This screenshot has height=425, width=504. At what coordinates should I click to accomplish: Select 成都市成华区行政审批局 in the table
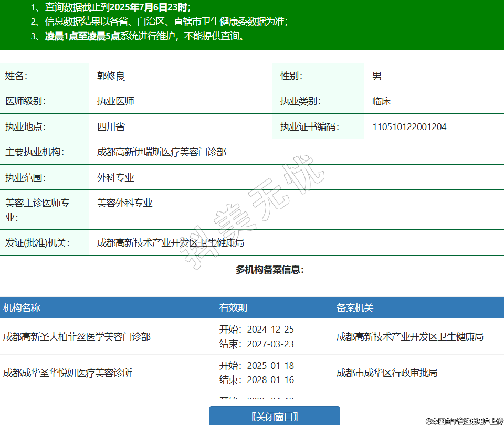pos(386,373)
